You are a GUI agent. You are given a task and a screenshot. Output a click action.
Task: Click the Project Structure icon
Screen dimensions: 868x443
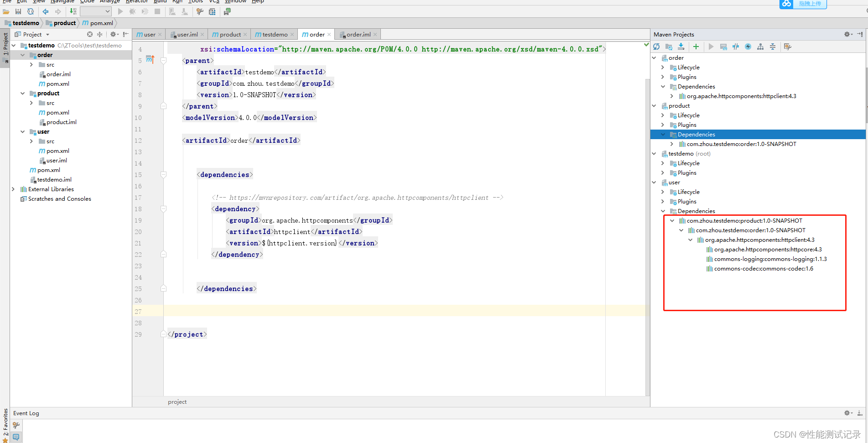click(x=212, y=11)
